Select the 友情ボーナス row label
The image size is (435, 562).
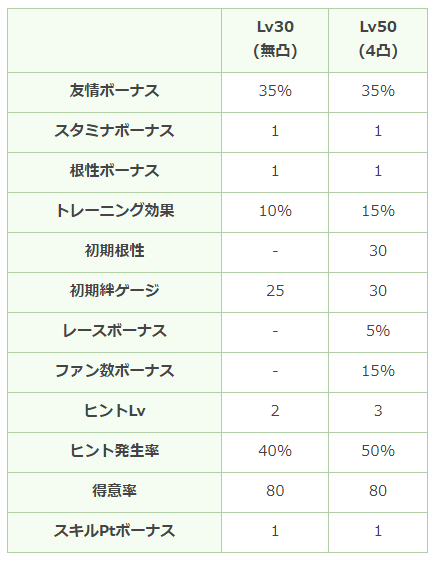click(x=114, y=91)
